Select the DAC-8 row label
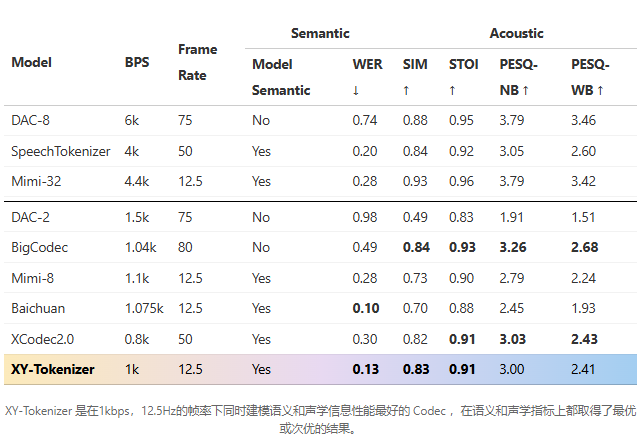The height and width of the screenshot is (446, 642). (x=32, y=120)
